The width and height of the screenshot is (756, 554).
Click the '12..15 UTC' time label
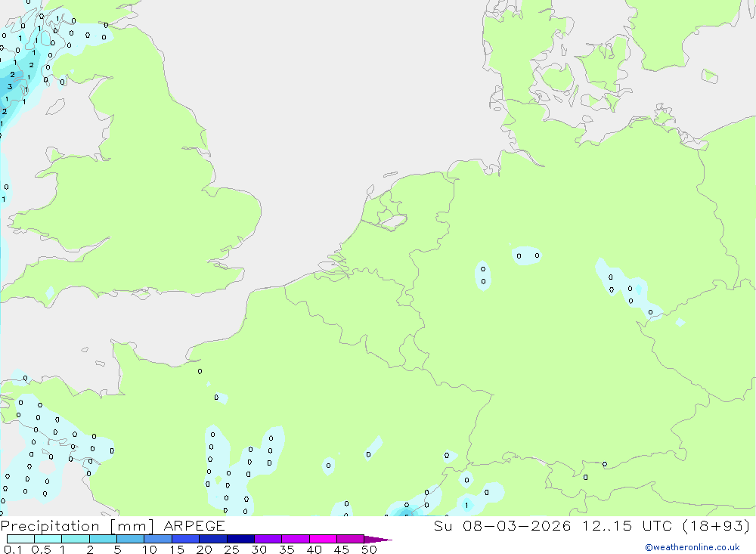629,525
